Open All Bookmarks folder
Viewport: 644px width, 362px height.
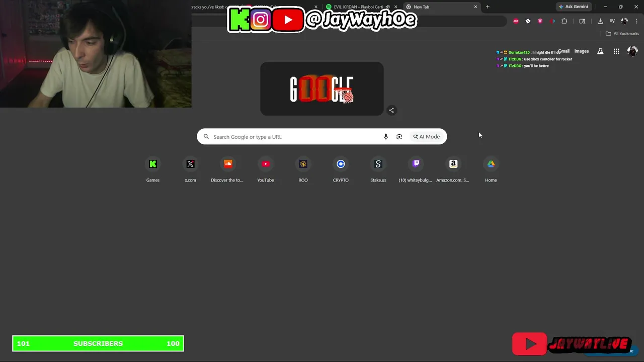pyautogui.click(x=622, y=34)
